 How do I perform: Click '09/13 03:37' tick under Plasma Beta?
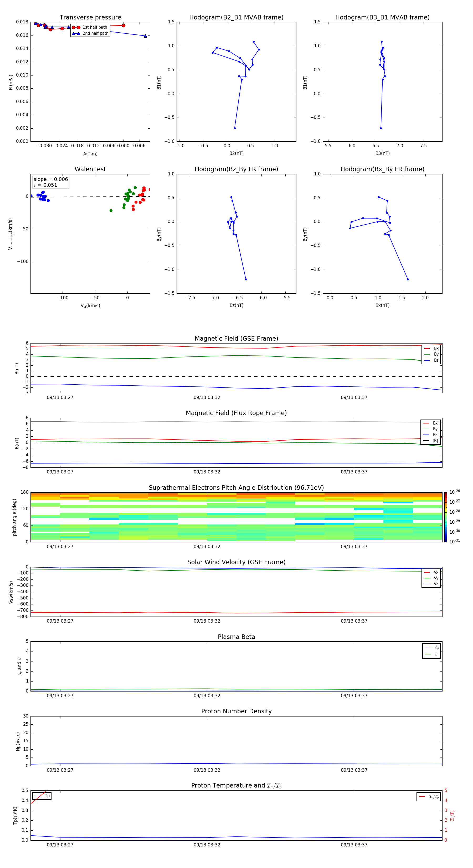(354, 695)
